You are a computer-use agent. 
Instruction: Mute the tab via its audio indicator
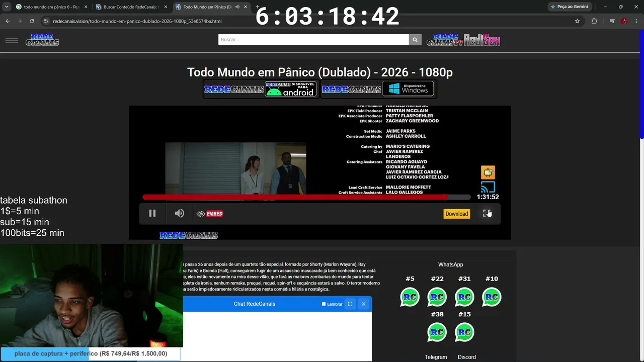237,7
